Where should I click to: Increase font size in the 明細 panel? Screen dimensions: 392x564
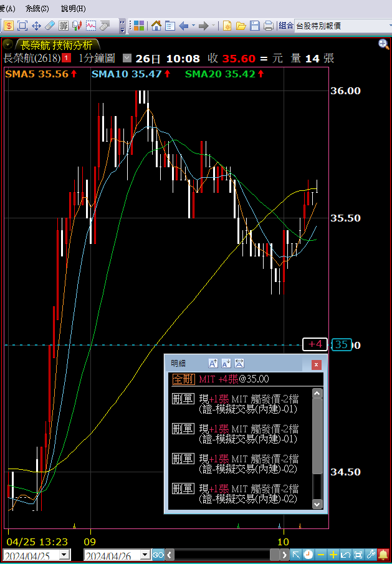coord(213,364)
